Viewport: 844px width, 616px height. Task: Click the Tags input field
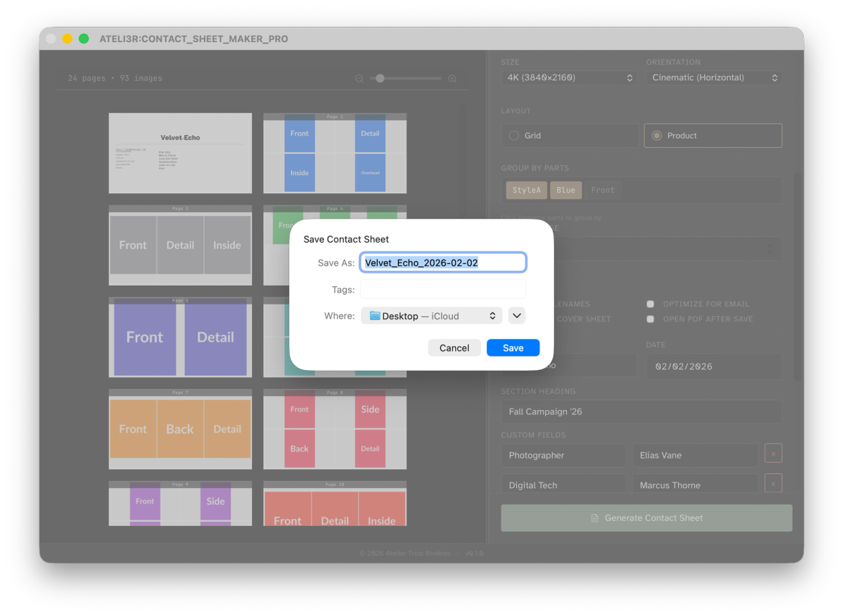(x=442, y=288)
